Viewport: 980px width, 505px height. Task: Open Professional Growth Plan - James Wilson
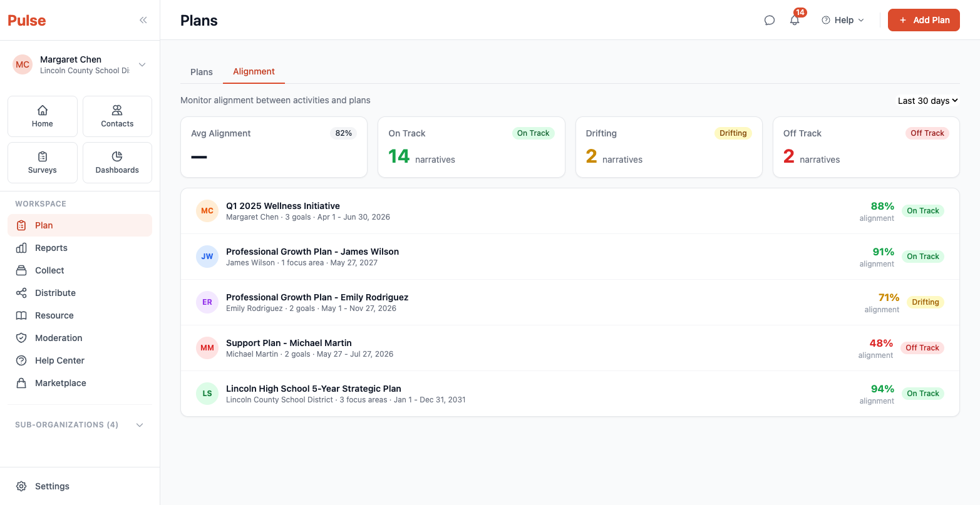[x=570, y=257]
